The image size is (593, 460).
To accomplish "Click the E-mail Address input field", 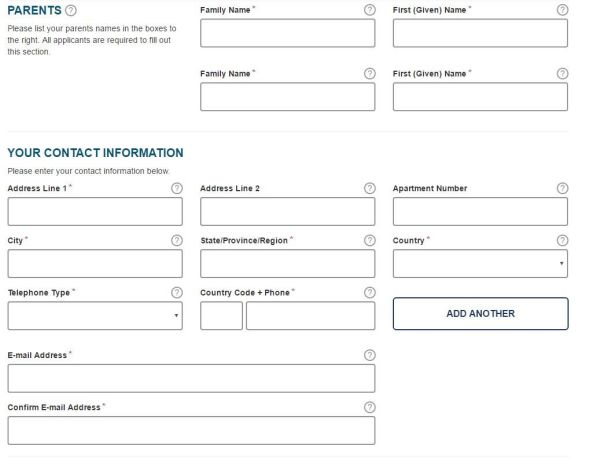I will (x=191, y=378).
